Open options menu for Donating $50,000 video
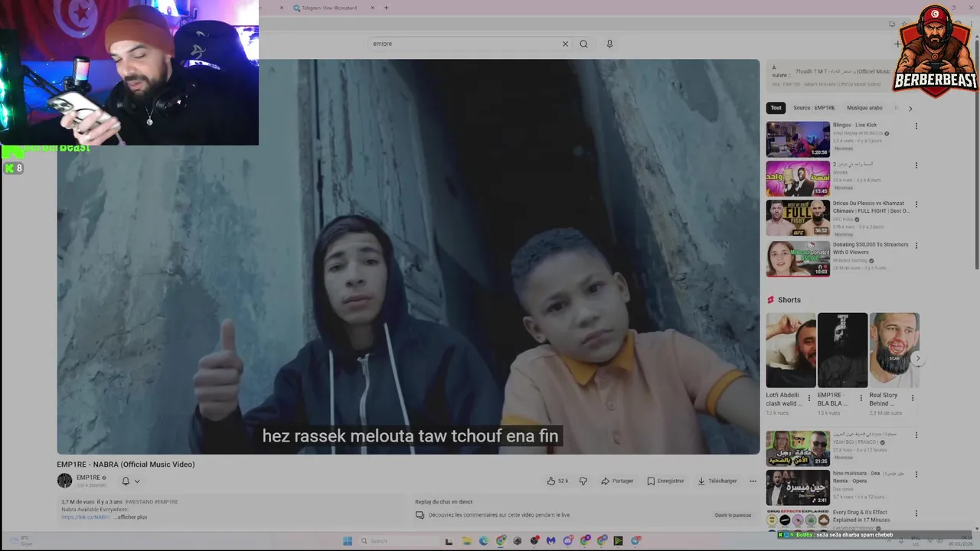Screen dimensions: 980x551 [916, 246]
